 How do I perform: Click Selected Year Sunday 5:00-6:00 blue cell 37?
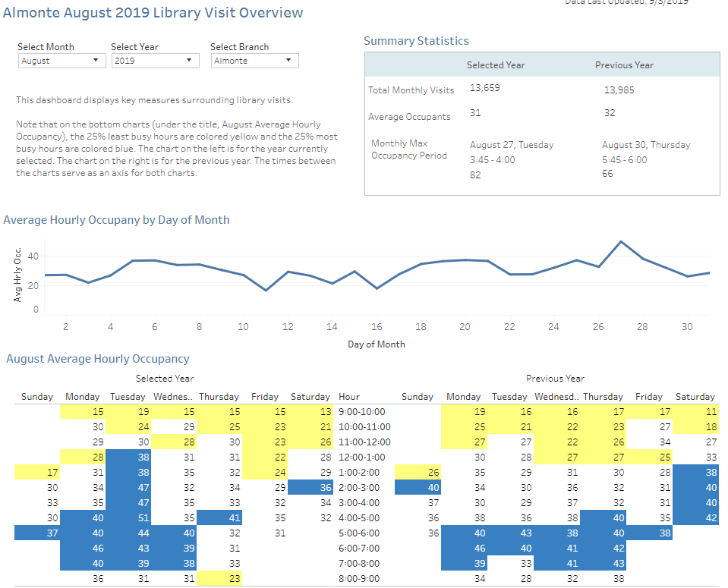coord(37,533)
